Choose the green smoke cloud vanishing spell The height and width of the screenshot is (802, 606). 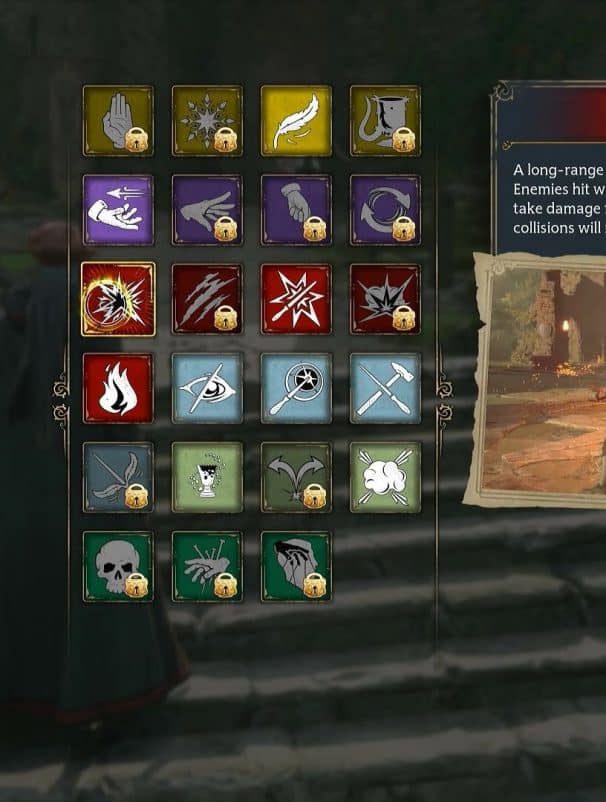pyautogui.click(x=385, y=477)
